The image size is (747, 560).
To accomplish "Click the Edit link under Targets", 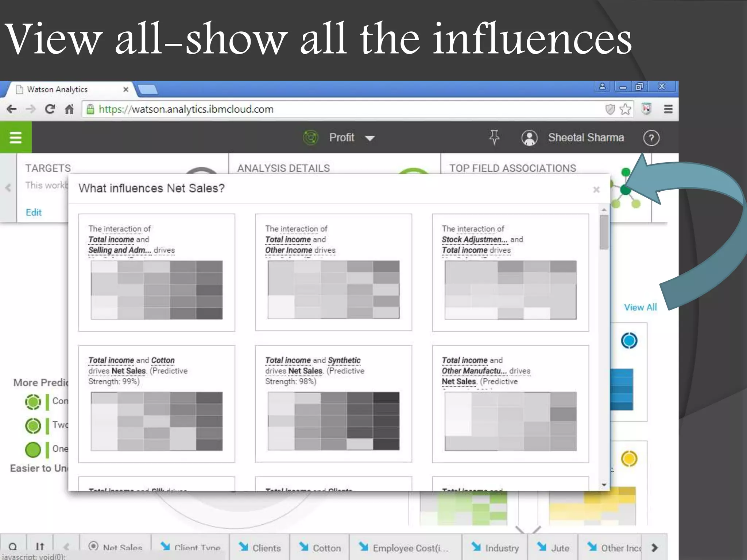I will click(x=34, y=212).
